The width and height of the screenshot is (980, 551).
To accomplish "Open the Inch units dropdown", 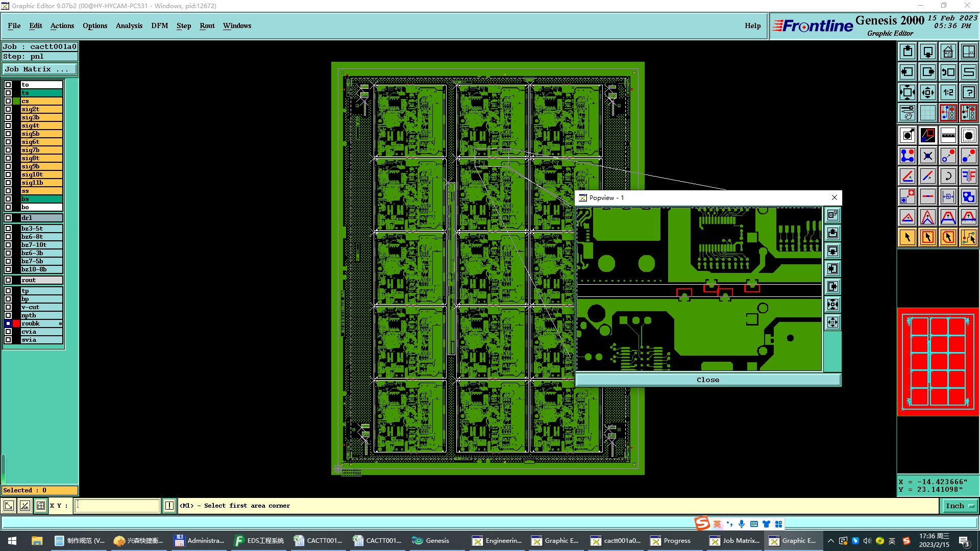I will (959, 506).
